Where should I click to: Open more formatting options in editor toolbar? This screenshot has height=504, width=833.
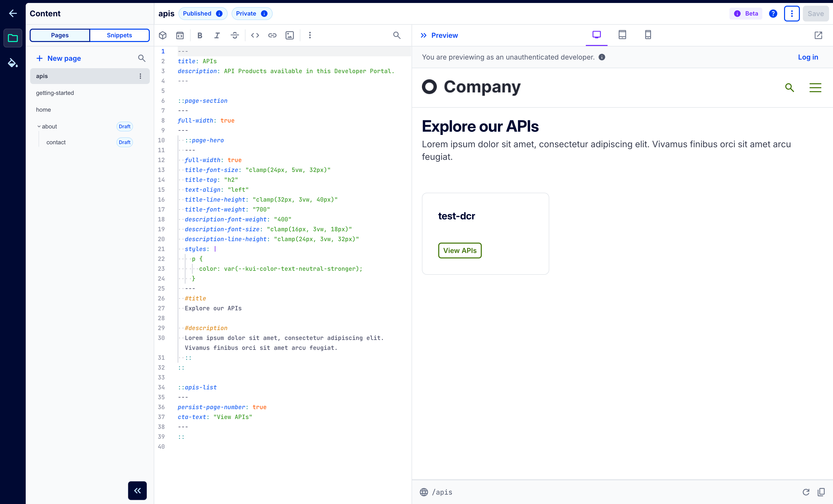[310, 35]
